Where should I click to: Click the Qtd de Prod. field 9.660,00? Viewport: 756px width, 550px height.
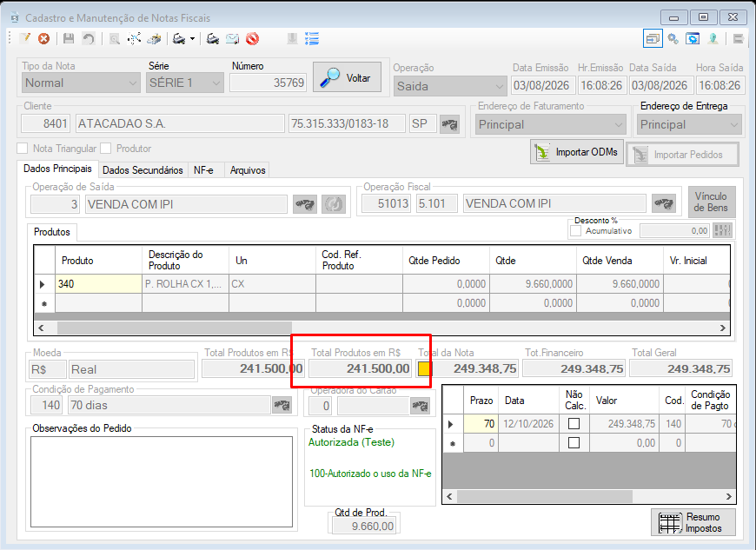point(364,526)
